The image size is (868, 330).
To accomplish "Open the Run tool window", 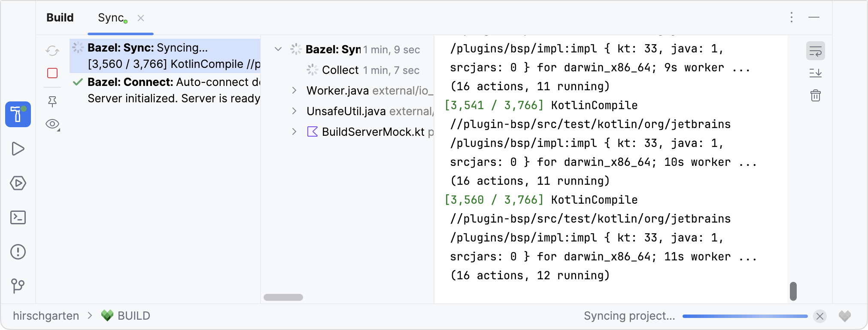I will [x=18, y=149].
